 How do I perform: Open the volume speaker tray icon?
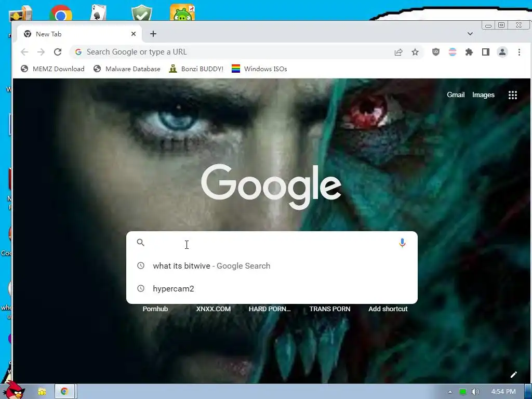pyautogui.click(x=475, y=392)
